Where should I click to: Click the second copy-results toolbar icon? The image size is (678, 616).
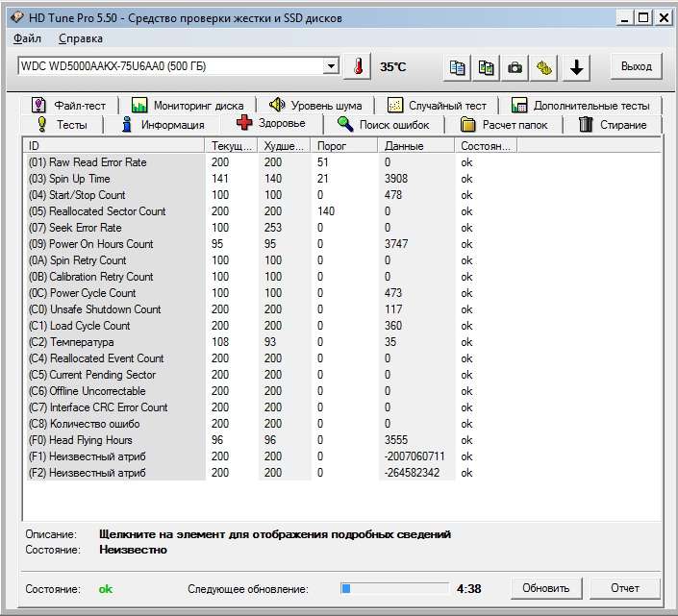pos(487,67)
